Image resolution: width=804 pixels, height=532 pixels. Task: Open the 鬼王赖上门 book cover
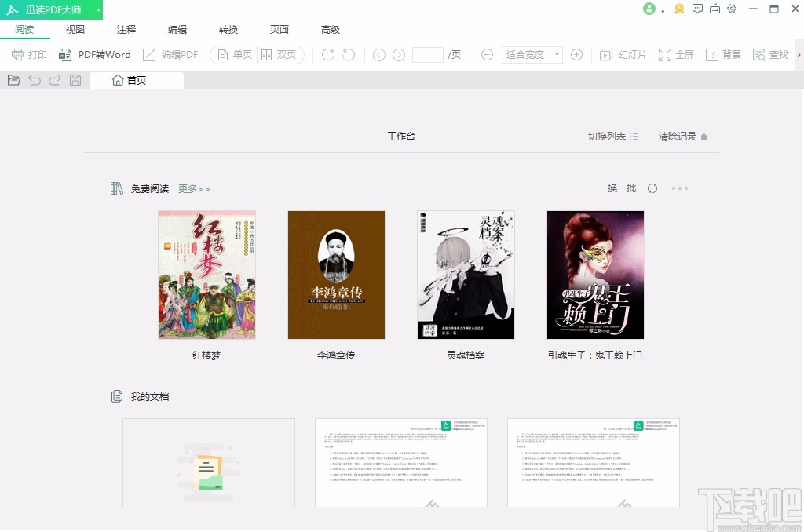pyautogui.click(x=595, y=275)
